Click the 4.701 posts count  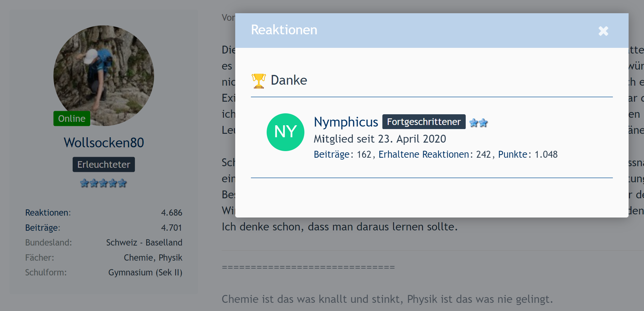point(171,228)
